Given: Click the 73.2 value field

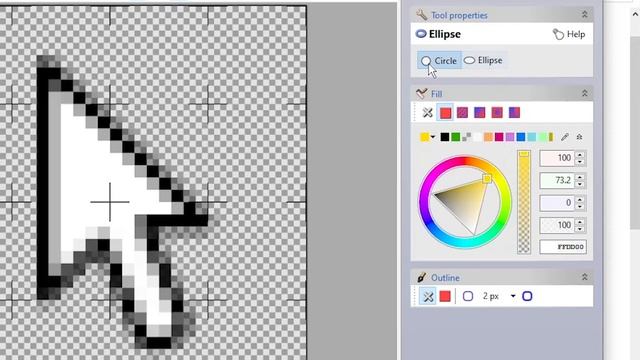Looking at the screenshot, I should (557, 180).
